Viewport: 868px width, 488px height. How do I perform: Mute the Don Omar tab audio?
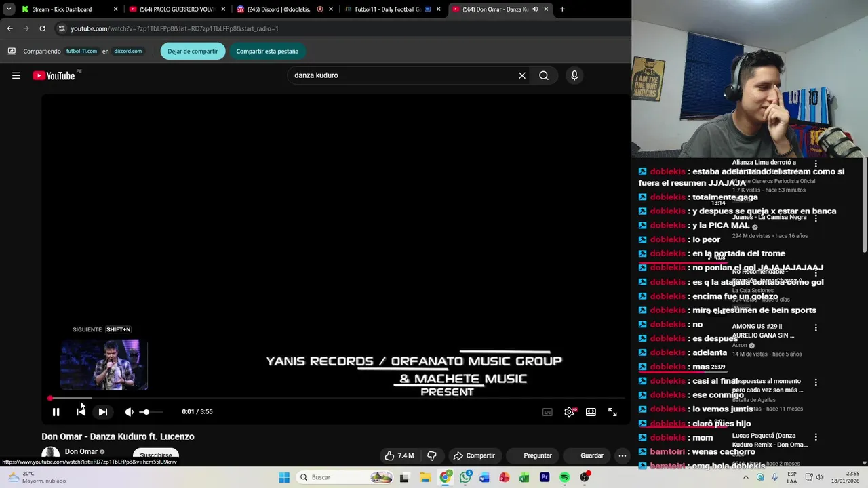535,9
